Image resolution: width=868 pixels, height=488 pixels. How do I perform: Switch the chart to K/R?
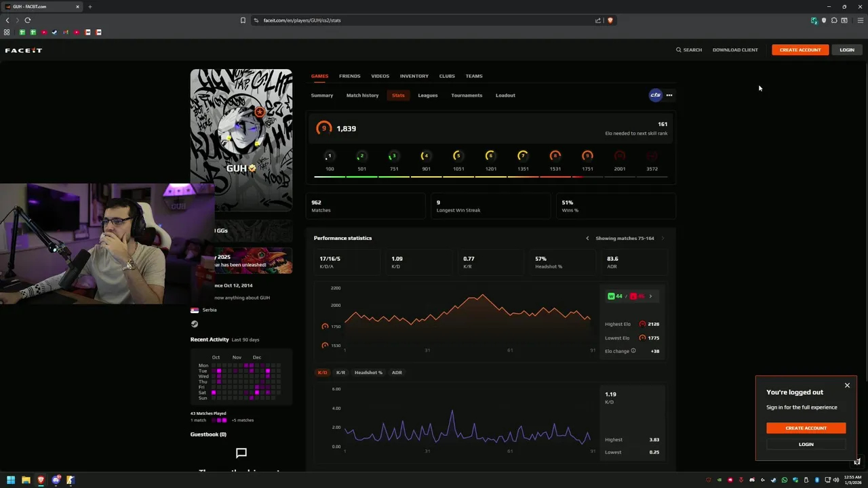click(340, 372)
